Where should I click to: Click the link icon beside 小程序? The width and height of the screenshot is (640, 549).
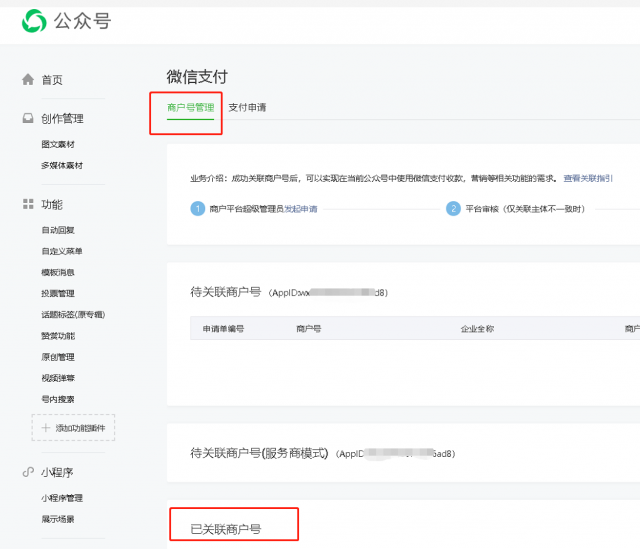[x=28, y=472]
